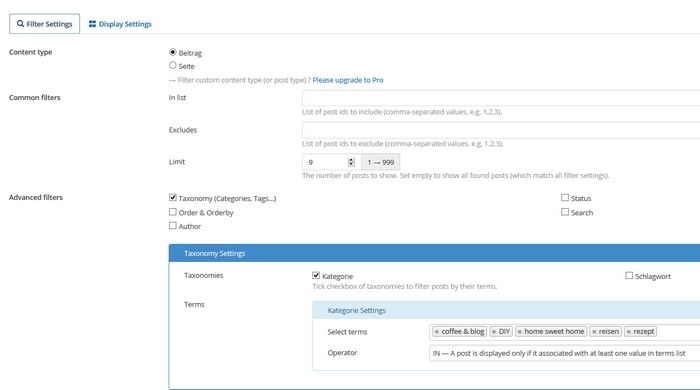Viewport: 700px width, 390px height.
Task: Click the Select terms label
Action: [x=347, y=332]
